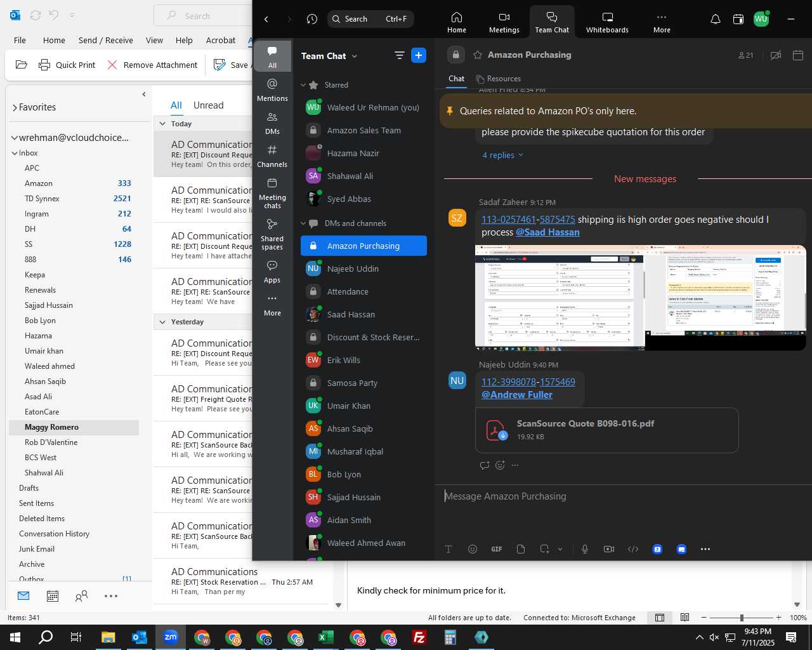Open Zoom notifications bell
The image size is (812, 650).
[x=716, y=19]
